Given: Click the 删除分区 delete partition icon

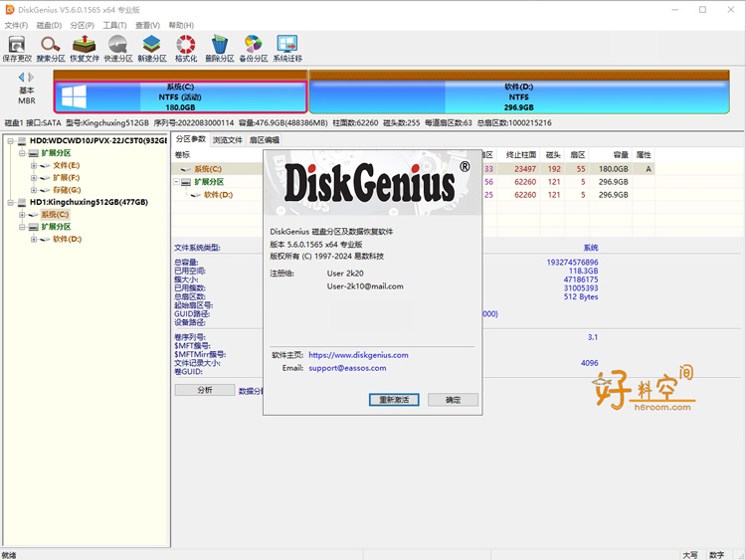Looking at the screenshot, I should tap(220, 49).
